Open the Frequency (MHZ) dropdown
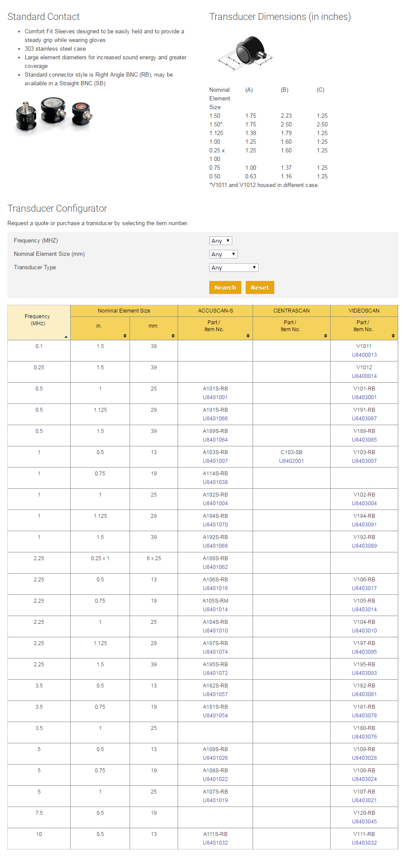This screenshot has width=406, height=868. 221,241
